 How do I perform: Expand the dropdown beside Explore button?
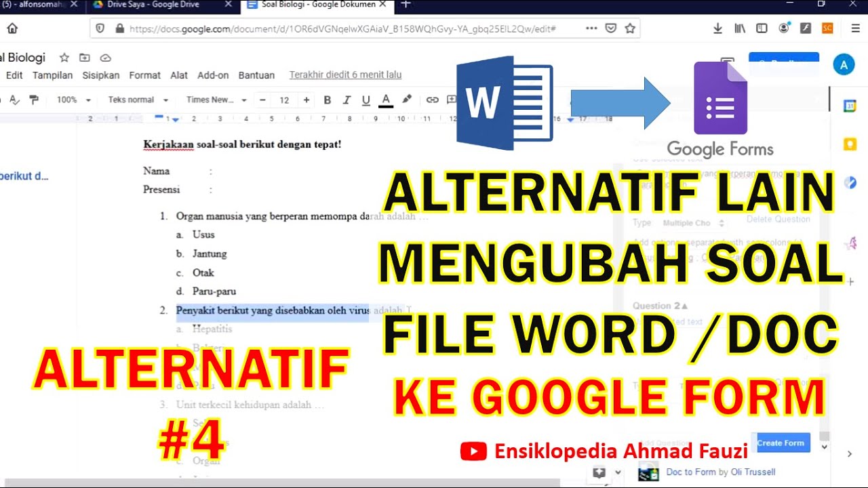[618, 472]
